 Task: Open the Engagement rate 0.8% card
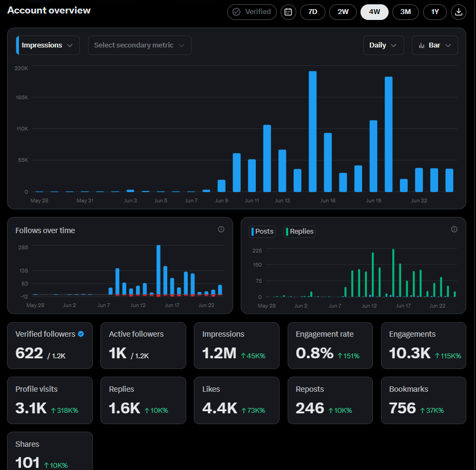coord(330,345)
